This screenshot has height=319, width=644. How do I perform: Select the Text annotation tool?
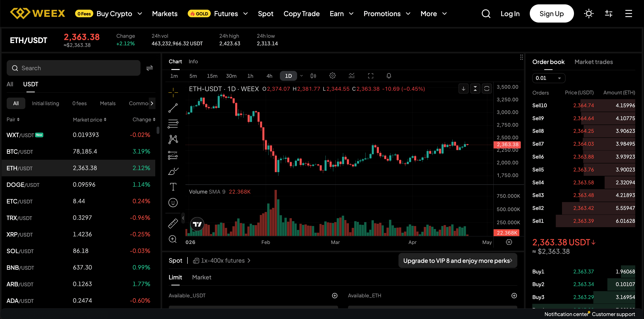click(173, 187)
